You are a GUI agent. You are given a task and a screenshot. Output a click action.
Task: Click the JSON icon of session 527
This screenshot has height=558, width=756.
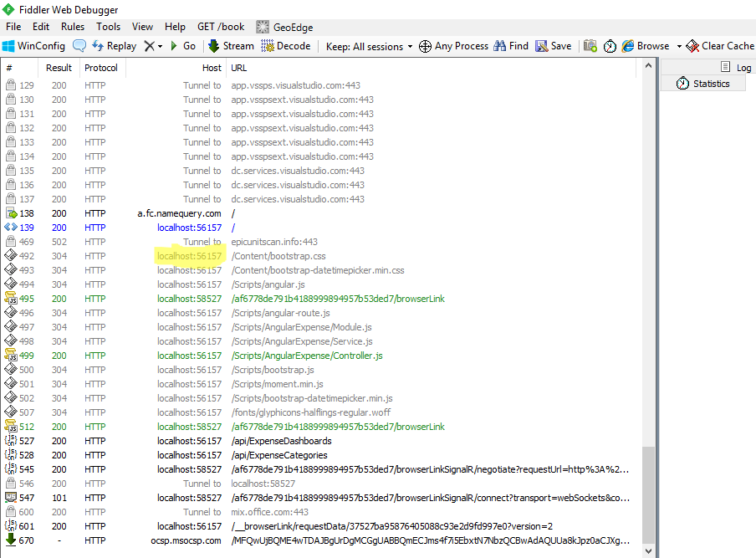(11, 441)
